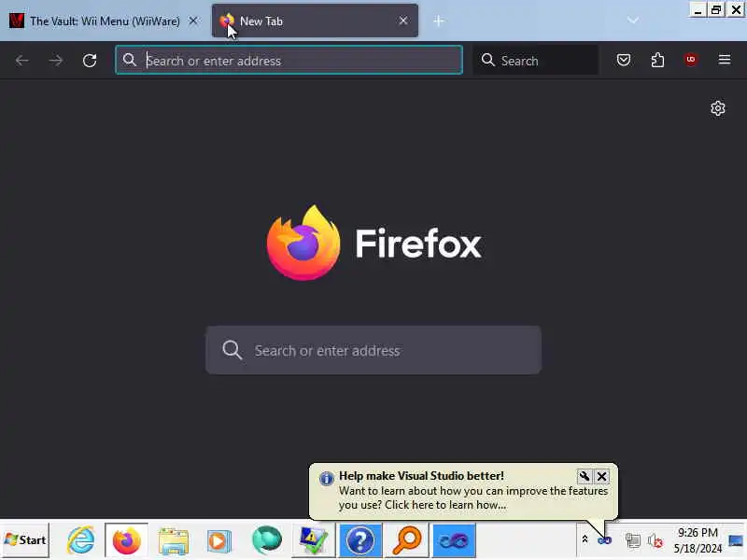This screenshot has height=560, width=747.
Task: Click the toolbar search magnifier icon
Action: [x=487, y=60]
